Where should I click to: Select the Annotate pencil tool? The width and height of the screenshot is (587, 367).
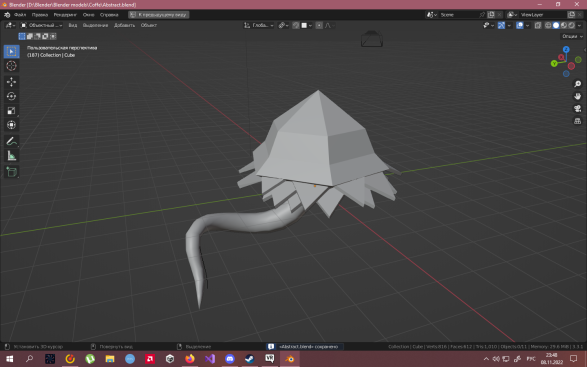11,141
